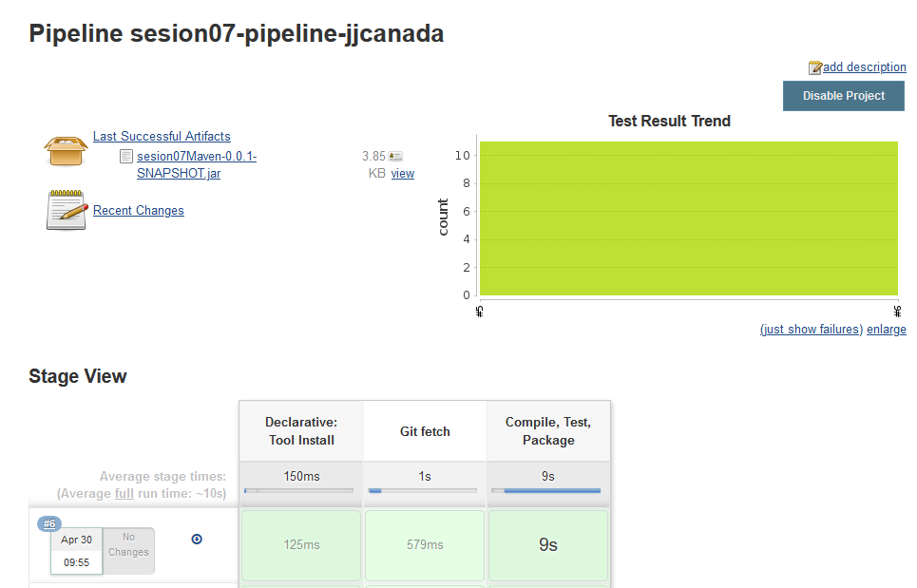
Task: Click the green Test Result Trend chart
Action: click(x=688, y=218)
